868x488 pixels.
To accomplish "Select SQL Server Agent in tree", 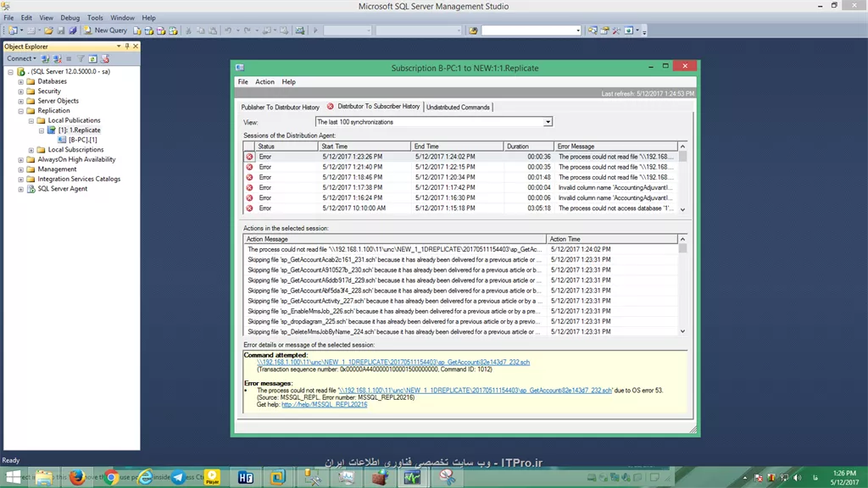I will [62, 189].
